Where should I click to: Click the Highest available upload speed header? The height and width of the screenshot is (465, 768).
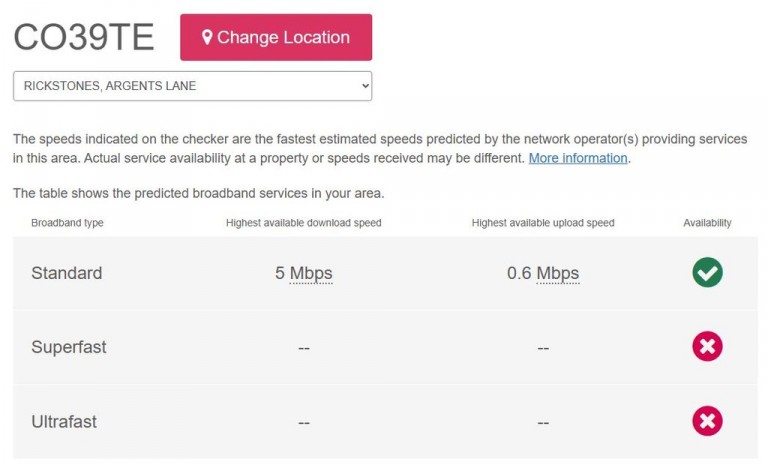click(x=543, y=223)
